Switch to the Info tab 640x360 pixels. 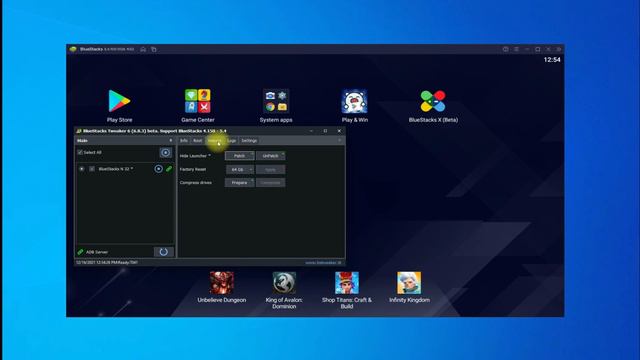coord(184,140)
